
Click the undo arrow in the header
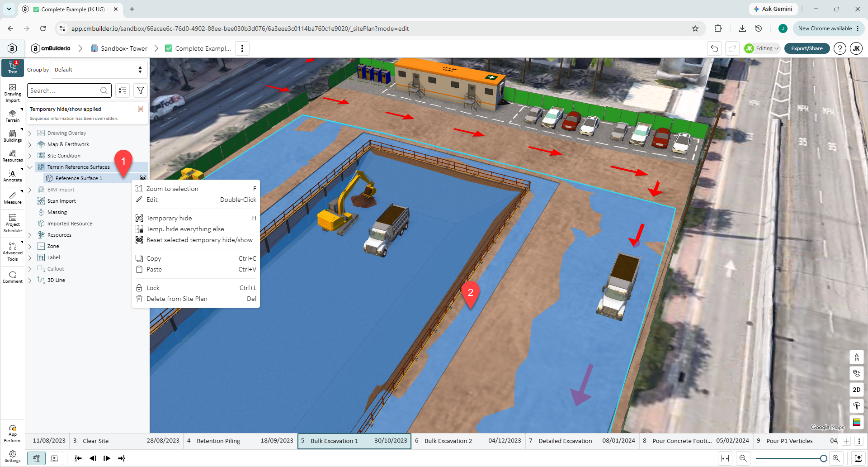tap(714, 48)
